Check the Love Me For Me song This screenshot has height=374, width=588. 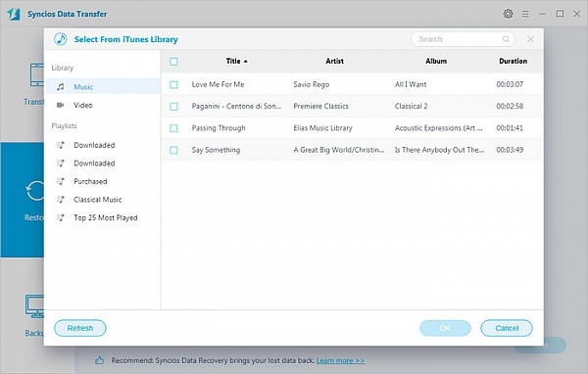pos(173,85)
